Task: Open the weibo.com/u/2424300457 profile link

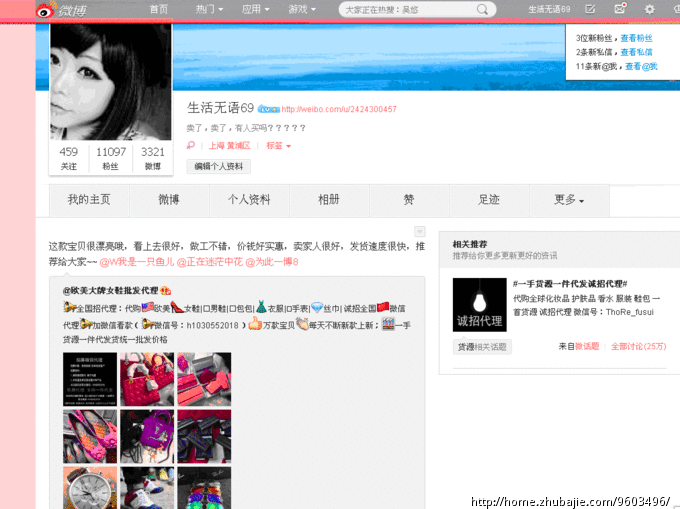Action: click(339, 109)
